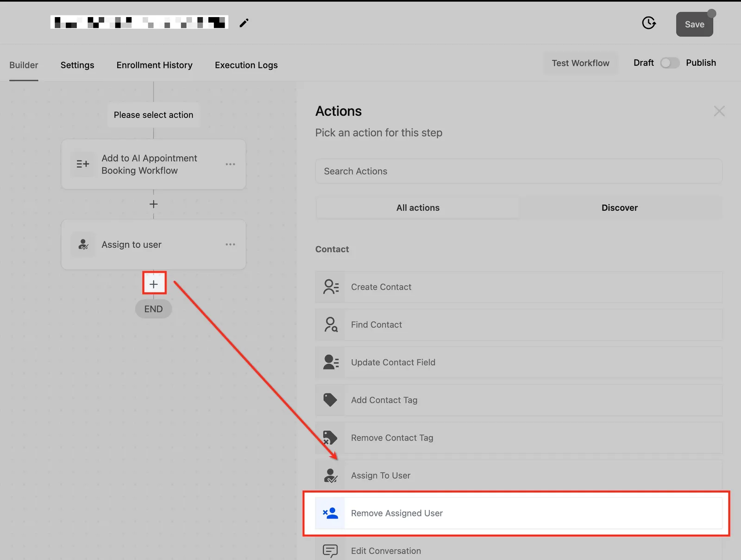Click the Remove Assigned User icon
The image size is (741, 560).
330,513
